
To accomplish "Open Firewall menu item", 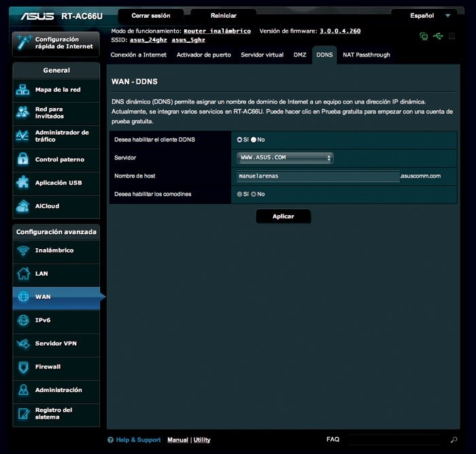I will tap(56, 367).
